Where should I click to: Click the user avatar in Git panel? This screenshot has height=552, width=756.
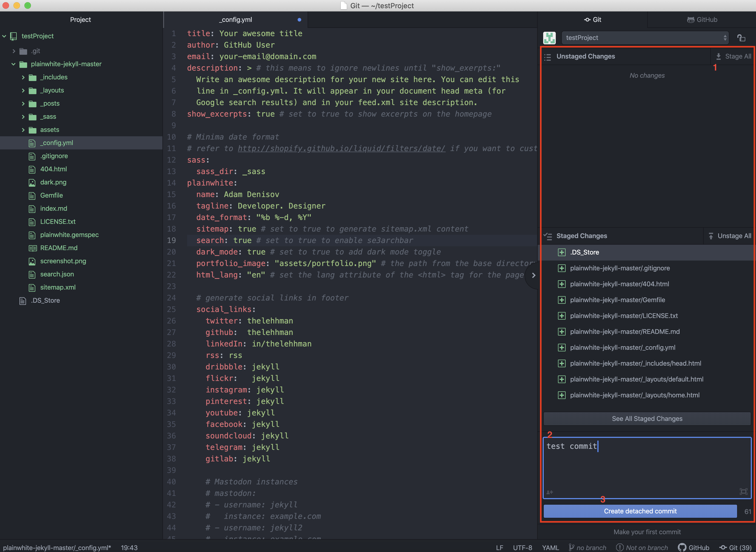pyautogui.click(x=549, y=38)
